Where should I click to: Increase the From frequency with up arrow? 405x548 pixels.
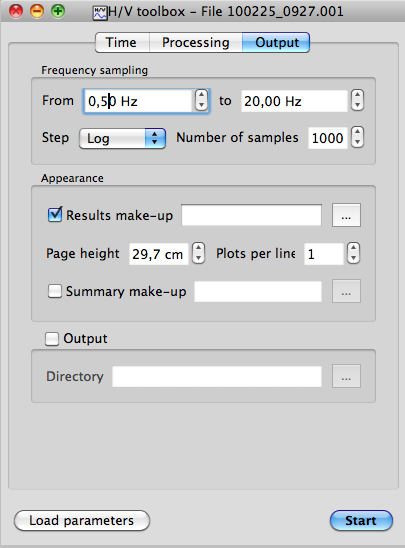201,95
